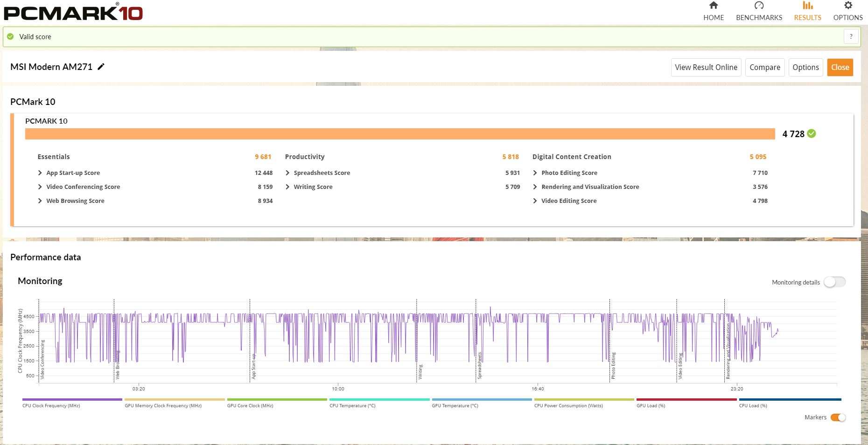Click the Spreadsheets chart marker
The image size is (868, 445).
479,365
